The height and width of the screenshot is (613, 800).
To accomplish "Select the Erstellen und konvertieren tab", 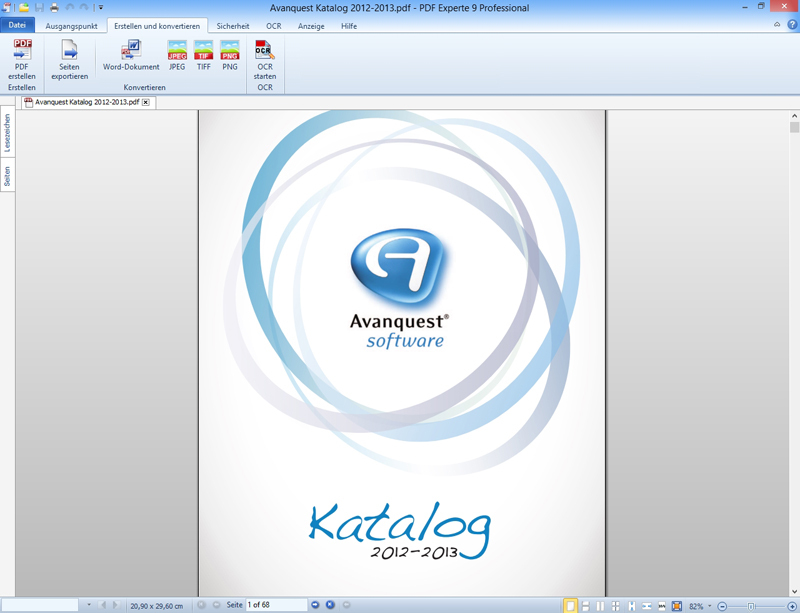I will 157,26.
